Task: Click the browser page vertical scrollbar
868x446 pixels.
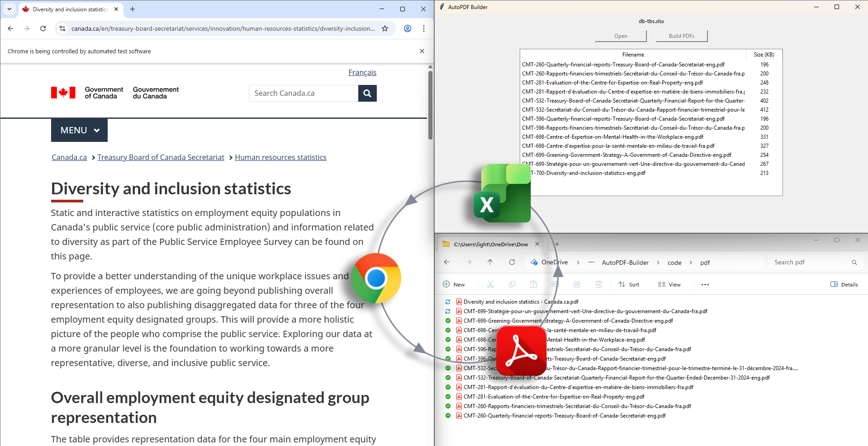Action: 430,104
